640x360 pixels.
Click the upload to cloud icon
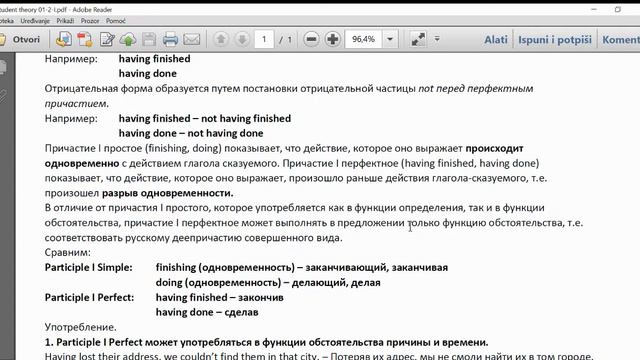click(128, 40)
